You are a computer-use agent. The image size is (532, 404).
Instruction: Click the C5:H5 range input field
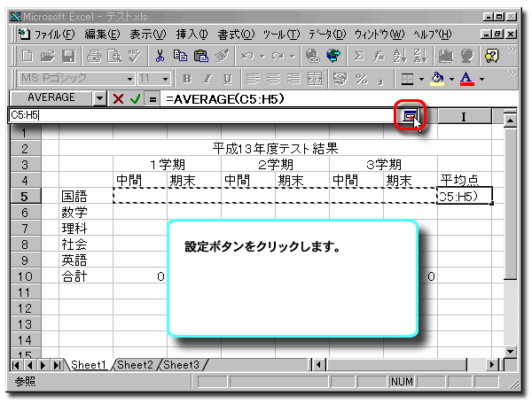[204, 115]
